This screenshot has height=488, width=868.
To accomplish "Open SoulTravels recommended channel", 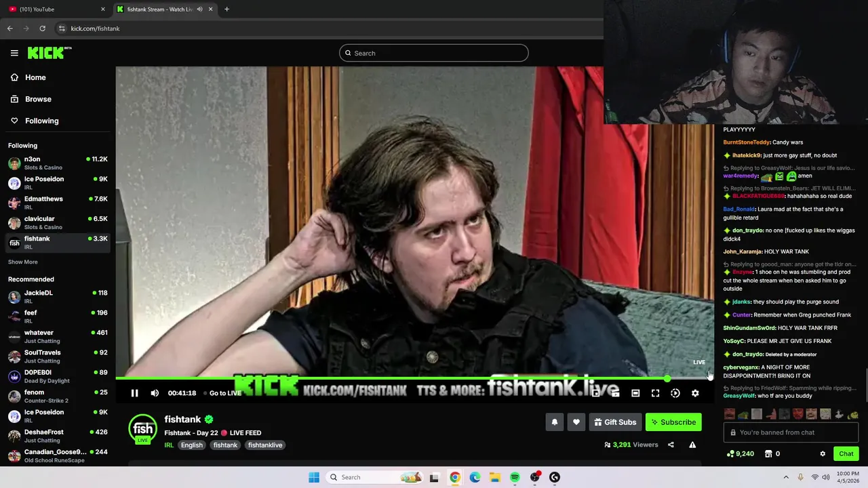I will pos(58,357).
